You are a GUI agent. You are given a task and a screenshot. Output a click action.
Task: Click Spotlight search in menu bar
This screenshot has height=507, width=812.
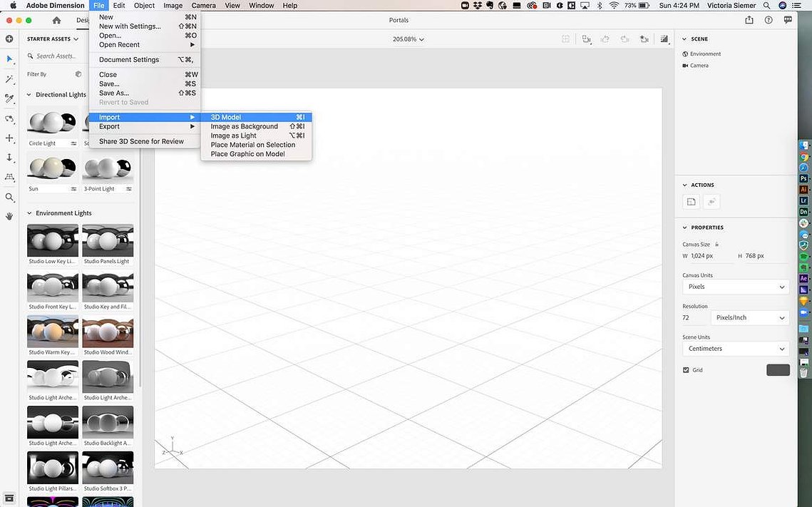767,5
